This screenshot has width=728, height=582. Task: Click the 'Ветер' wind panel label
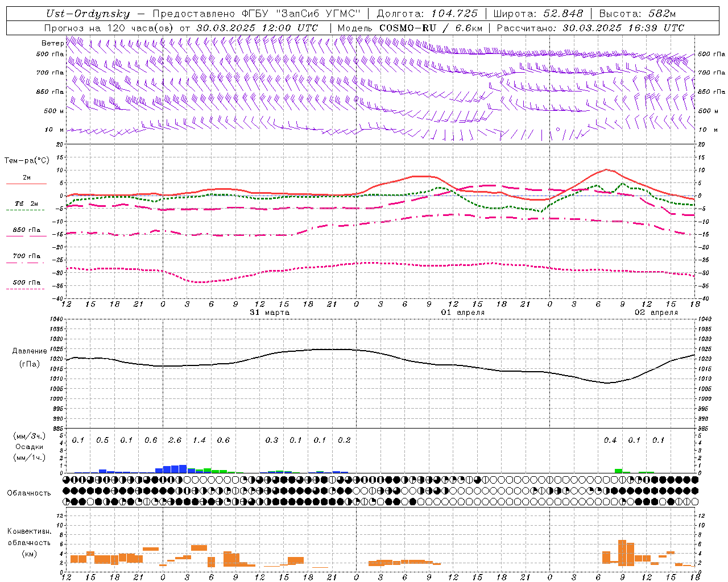coord(52,43)
